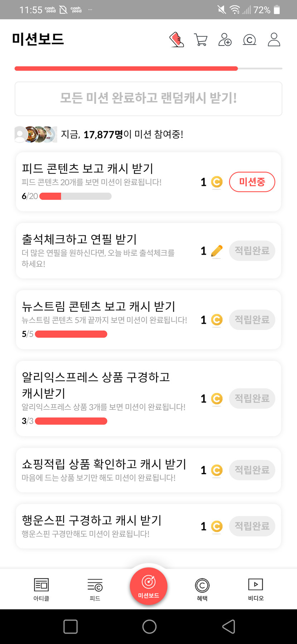This screenshot has height=644, width=297.
Task: Switch to the 아티클 tab
Action: (x=41, y=589)
